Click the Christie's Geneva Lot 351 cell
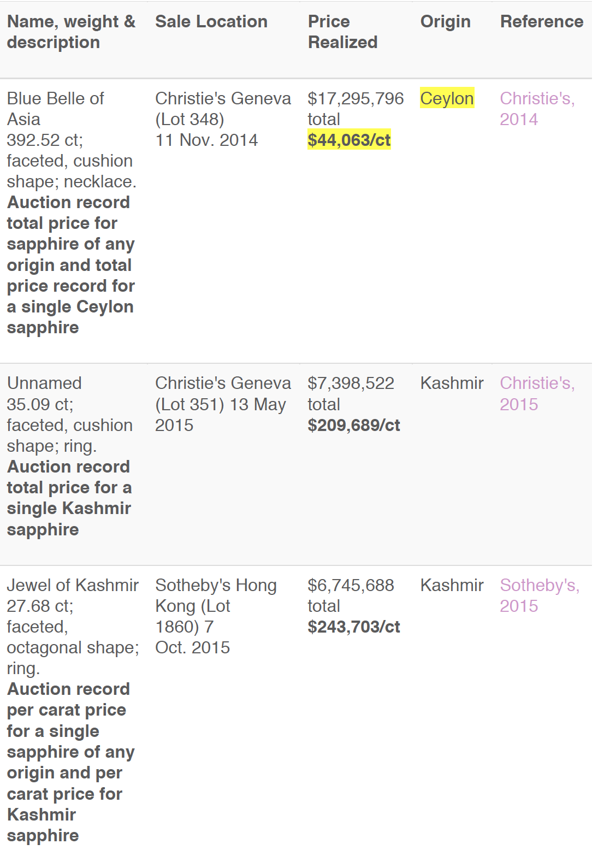The height and width of the screenshot is (850, 616). click(223, 404)
